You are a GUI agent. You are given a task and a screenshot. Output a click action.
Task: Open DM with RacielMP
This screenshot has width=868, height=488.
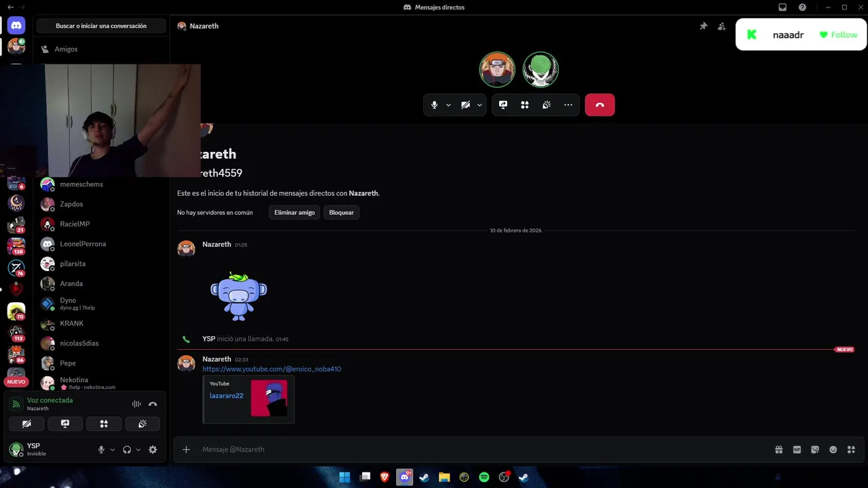101,224
